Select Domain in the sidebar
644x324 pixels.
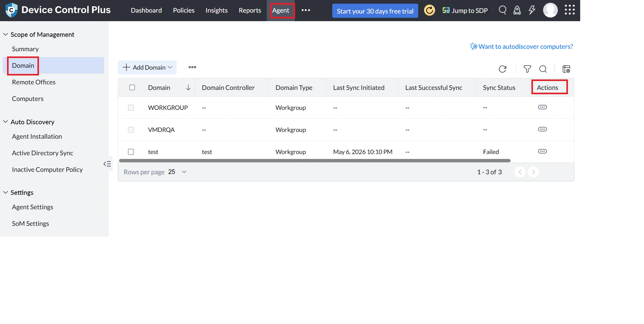pyautogui.click(x=53, y=65)
